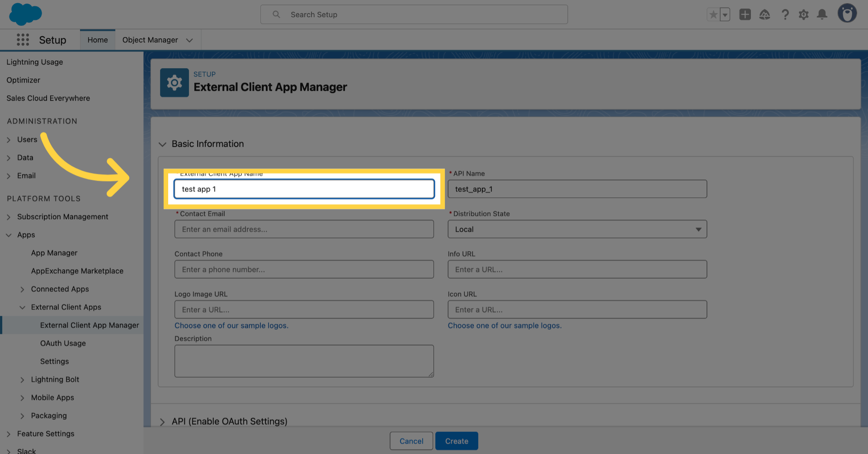The width and height of the screenshot is (868, 454).
Task: Click the Salesforce cloud logo
Action: coord(25,14)
